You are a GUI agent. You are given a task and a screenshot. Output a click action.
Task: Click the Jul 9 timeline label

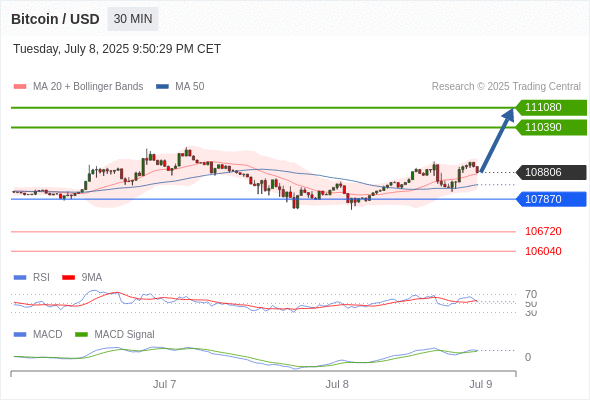pyautogui.click(x=481, y=384)
